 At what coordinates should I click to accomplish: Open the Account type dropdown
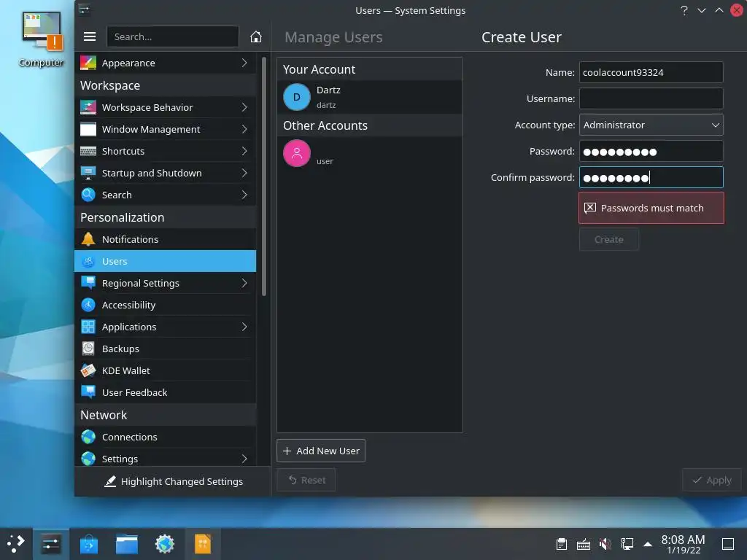(x=651, y=125)
